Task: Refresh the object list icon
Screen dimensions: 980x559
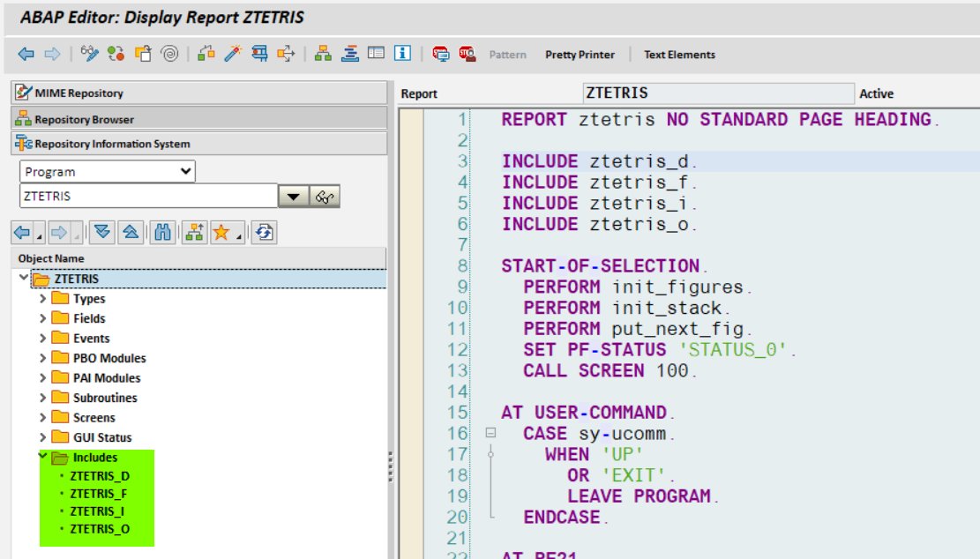Action: point(264,233)
